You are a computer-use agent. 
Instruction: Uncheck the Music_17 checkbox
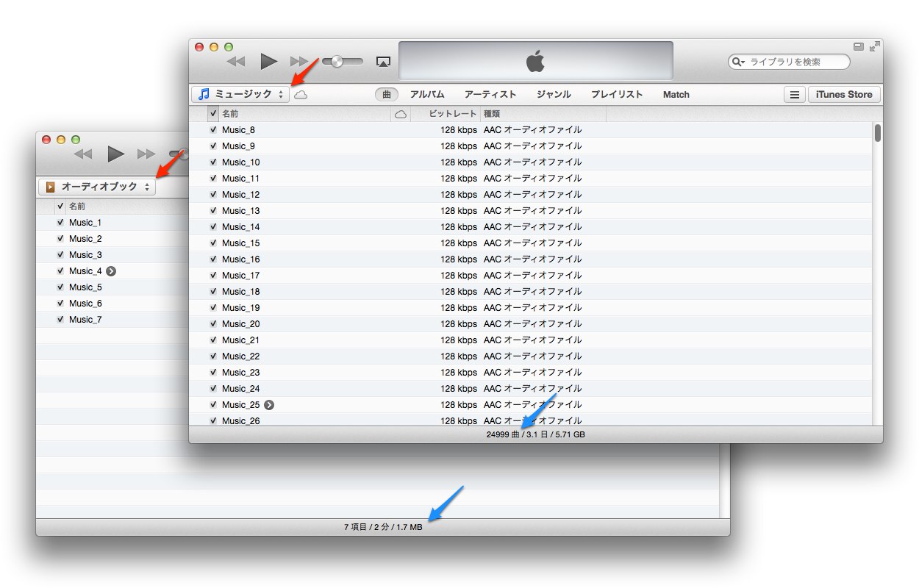pos(213,276)
